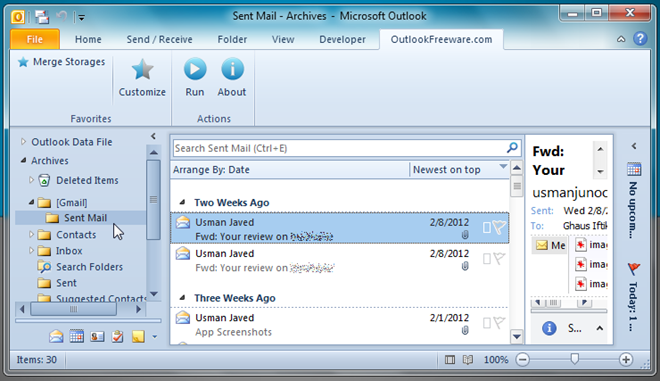Click calendar icon in To-Do Bar

click(x=634, y=169)
